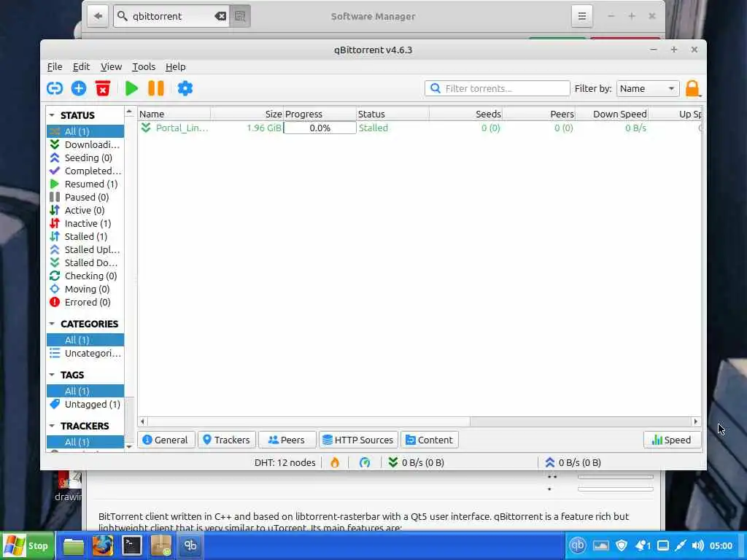The image size is (747, 560).
Task: Select All (1) under TAGS
Action: (x=85, y=391)
